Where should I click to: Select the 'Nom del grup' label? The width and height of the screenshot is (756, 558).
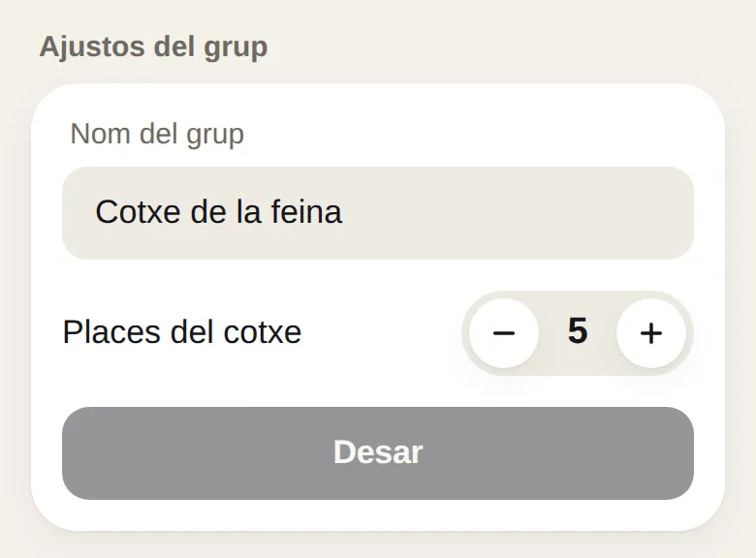point(157,134)
